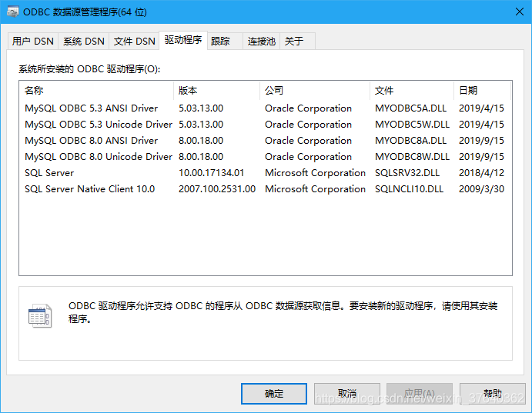532x413 pixels.
Task: Click Oracle Corporation in MYODBC8W.DLL row
Action: [x=308, y=157]
